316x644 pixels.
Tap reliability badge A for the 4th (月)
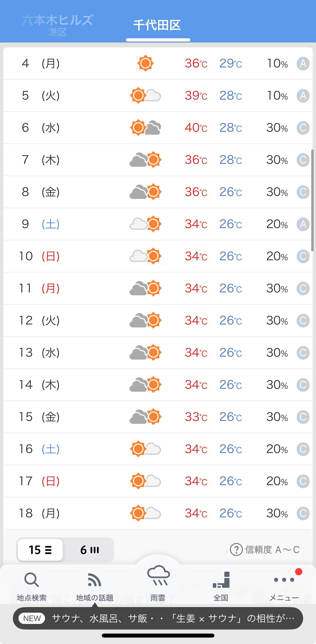tap(303, 63)
